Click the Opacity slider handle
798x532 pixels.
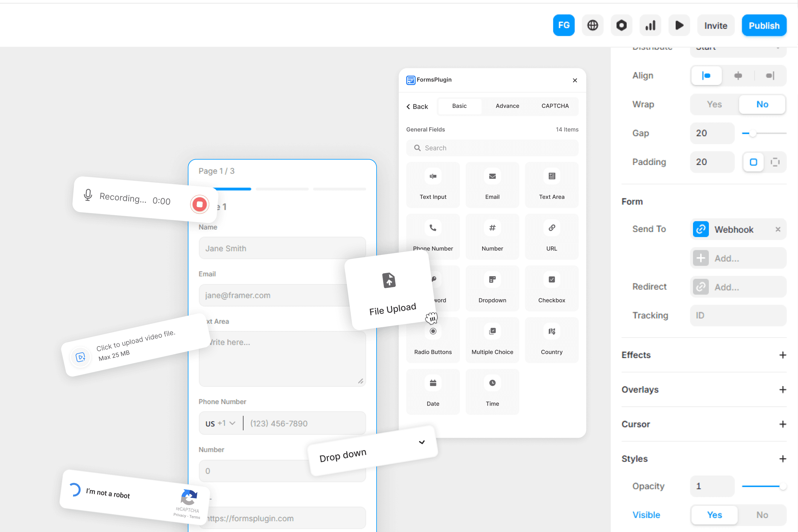[782, 486]
